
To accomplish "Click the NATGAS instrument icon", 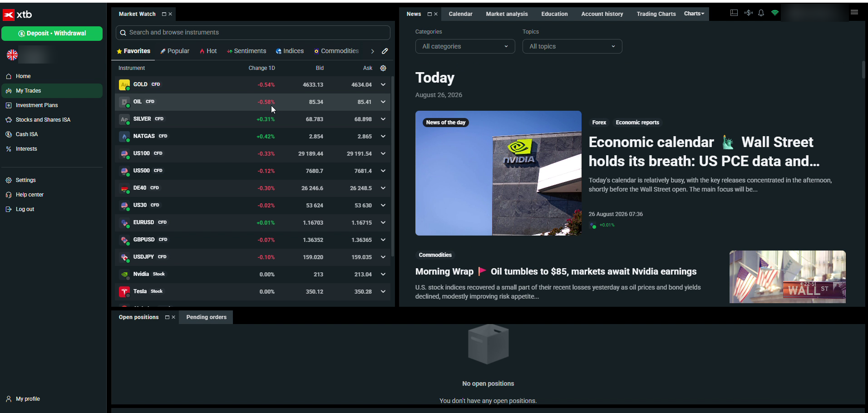I will pyautogui.click(x=124, y=137).
